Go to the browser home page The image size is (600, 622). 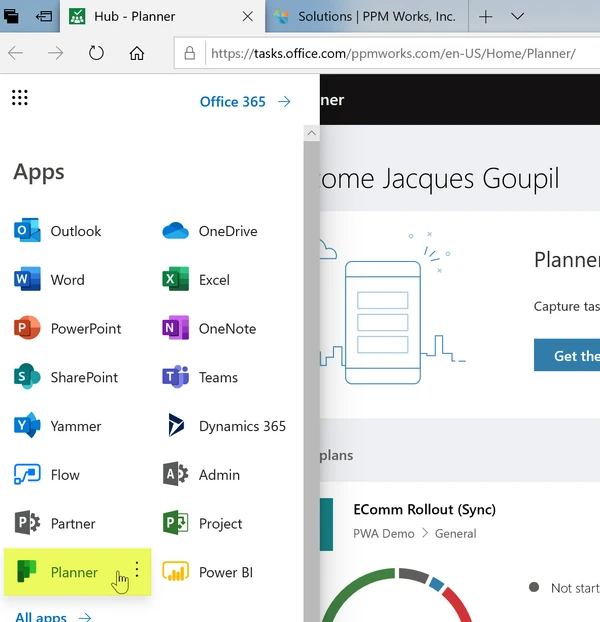click(x=136, y=53)
